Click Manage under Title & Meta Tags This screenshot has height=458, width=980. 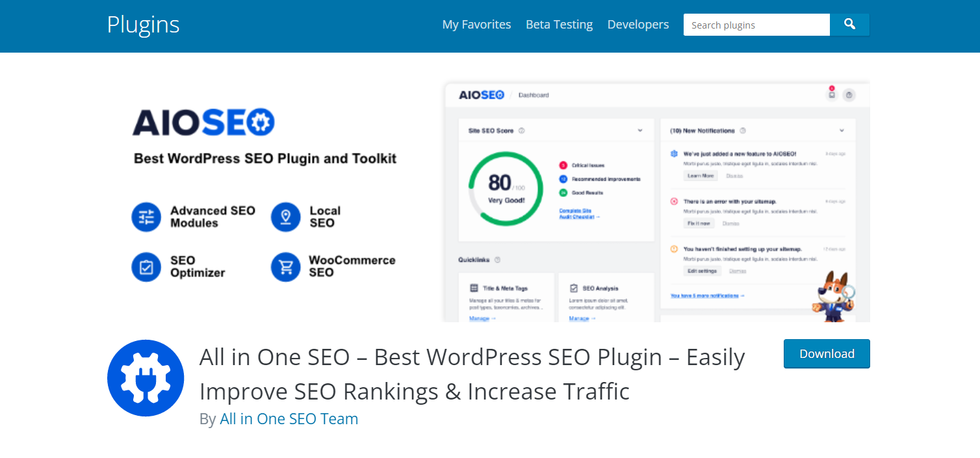(x=482, y=318)
